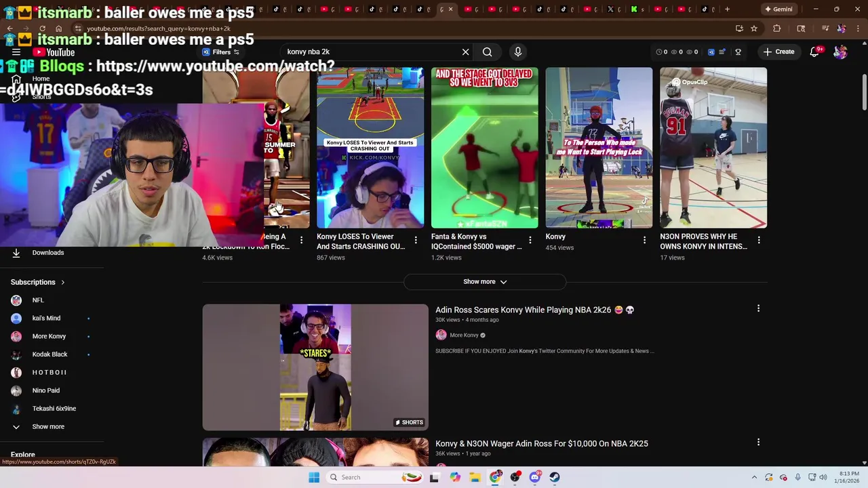Open Adin Ross Scares Konvy thumbnail
The height and width of the screenshot is (488, 868).
pyautogui.click(x=315, y=367)
